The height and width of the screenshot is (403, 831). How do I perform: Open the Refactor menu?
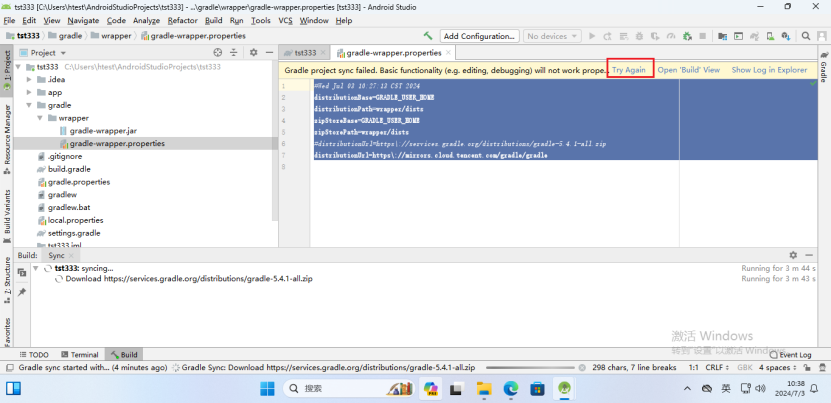pyautogui.click(x=182, y=20)
